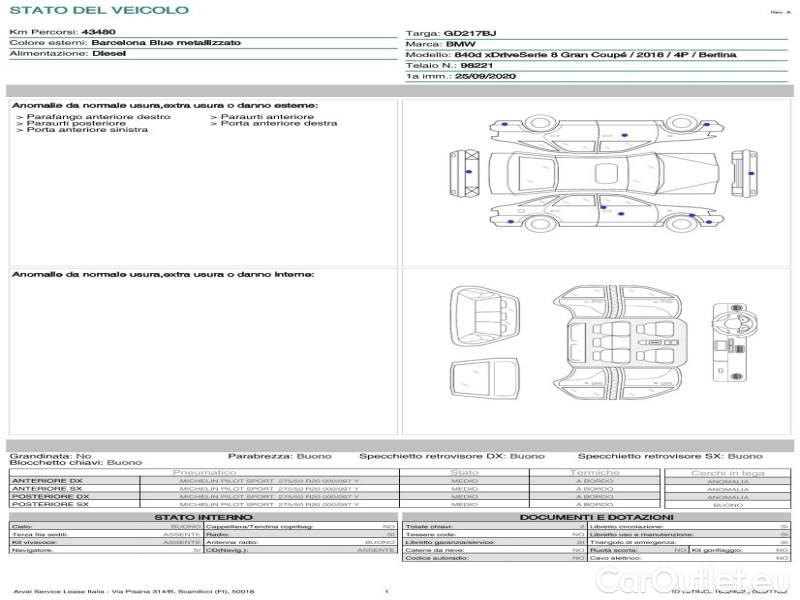Select the POSTERIORE SX tire row label
The height and width of the screenshot is (600, 800).
50,504
